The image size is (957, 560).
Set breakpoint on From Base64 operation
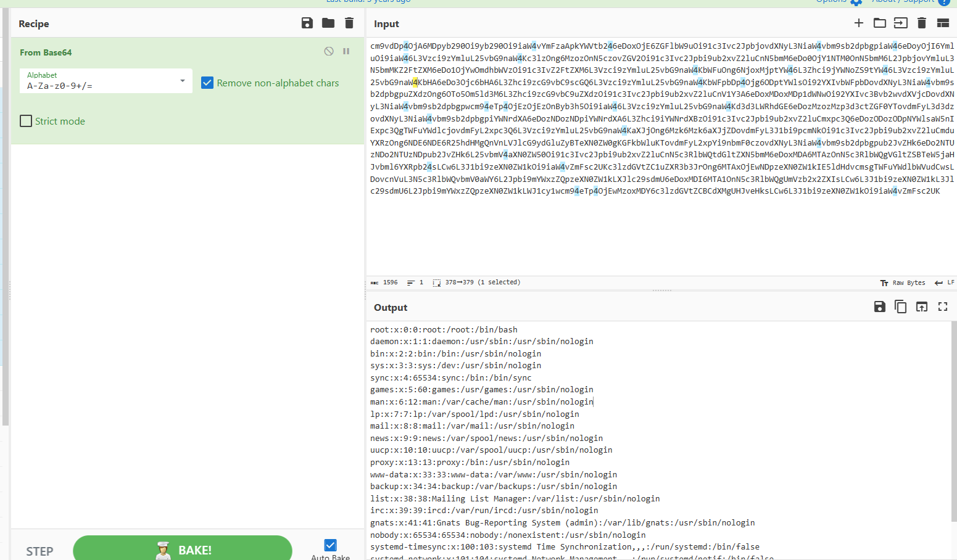[346, 51]
